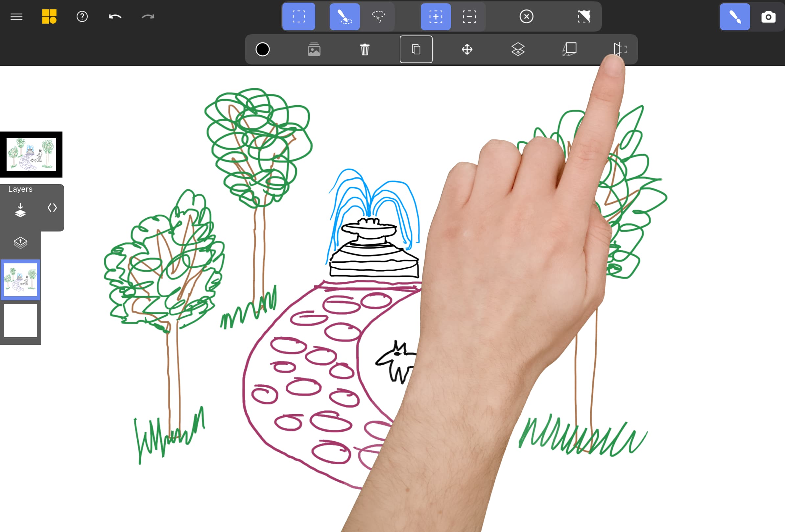This screenshot has width=785, height=532.
Task: Open the main hamburger menu
Action: (x=16, y=16)
